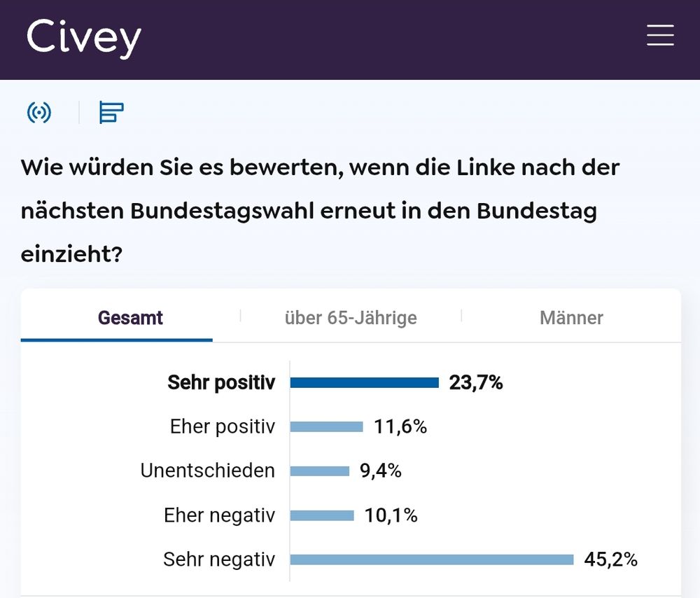Click the Eher positiv bar
The height and width of the screenshot is (598, 700).
(325, 426)
